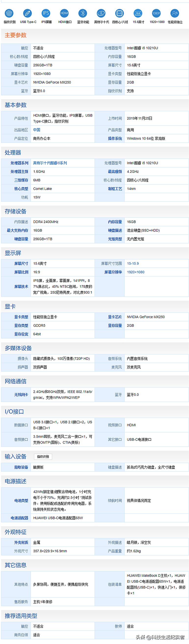The image size is (189, 644).
Task: Click the DDR4 2400MHz memory description value
Action: 46,222
